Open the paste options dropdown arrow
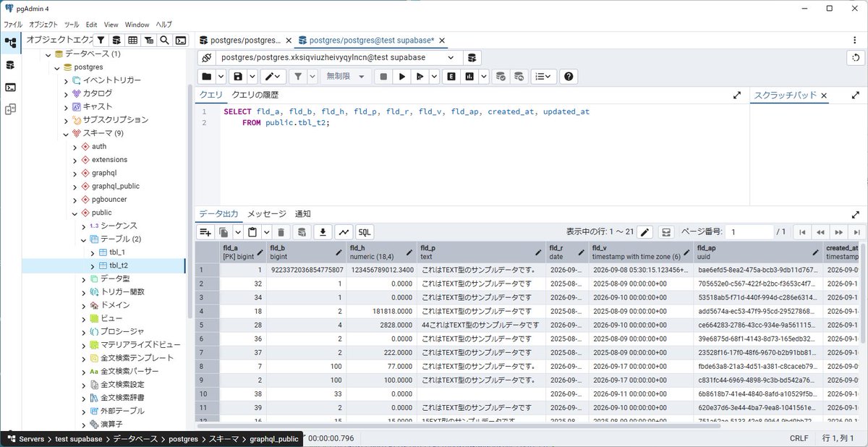 click(266, 231)
